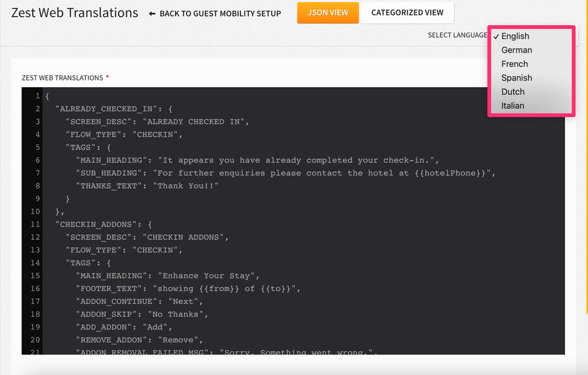Click the SUB_HEADING hotelPhone line
This screenshot has height=375, width=588.
point(286,173)
